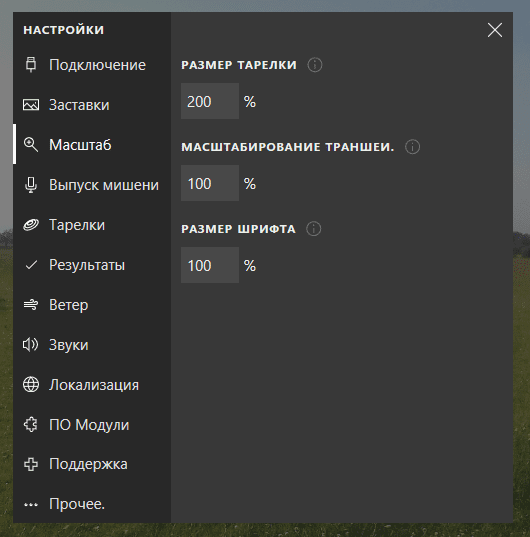Click the picture icon beside Заставки
Image resolution: width=530 pixels, height=537 pixels.
click(31, 105)
